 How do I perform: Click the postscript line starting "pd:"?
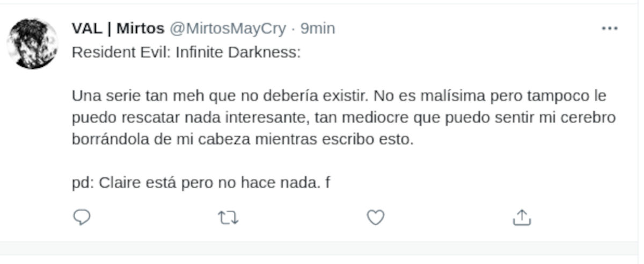(201, 183)
